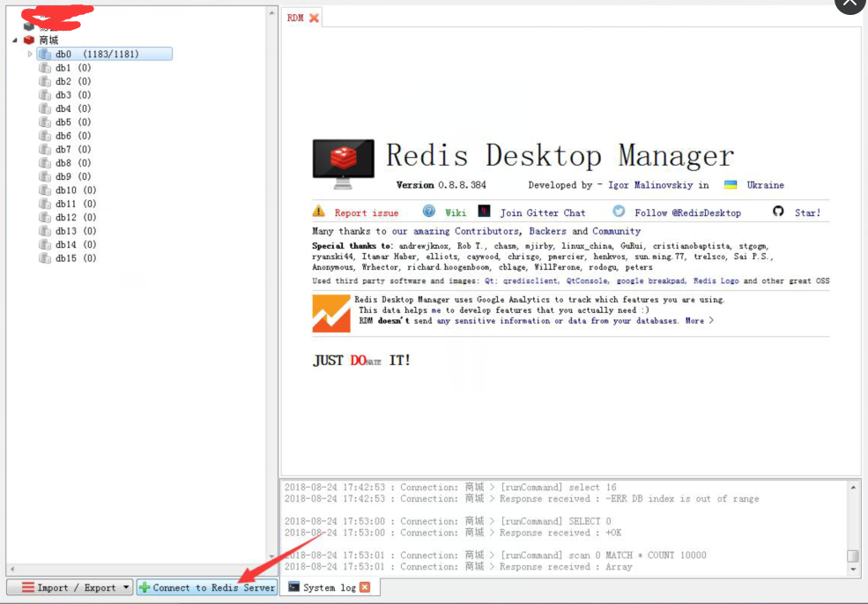Open Join Gitter Chat link
The height and width of the screenshot is (604, 868).
[543, 213]
